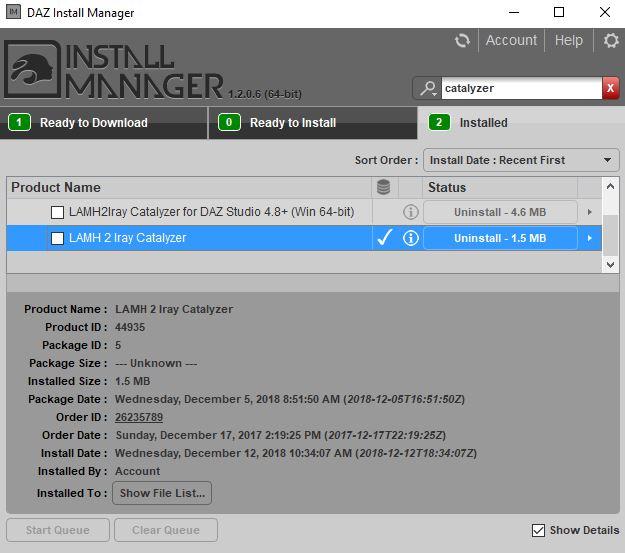Expand arrow next to Uninstall - 4.6 MB
Screen dimensions: 625x553
(x=590, y=212)
